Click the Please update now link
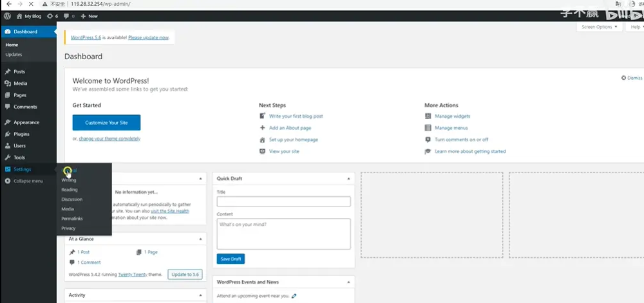The image size is (644, 303). 149,38
